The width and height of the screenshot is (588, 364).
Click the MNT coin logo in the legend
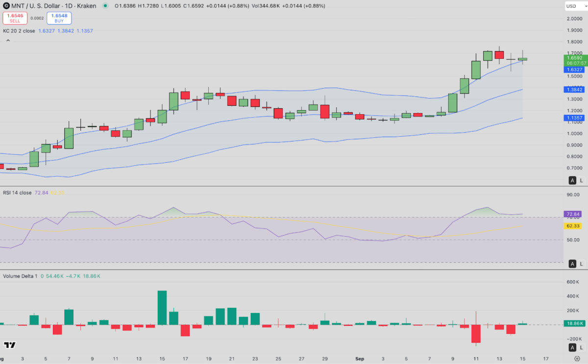pos(6,6)
